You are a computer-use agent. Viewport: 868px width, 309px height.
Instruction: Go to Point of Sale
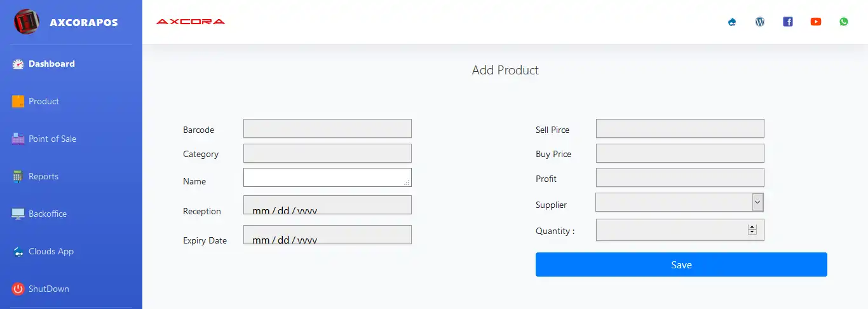(52, 139)
